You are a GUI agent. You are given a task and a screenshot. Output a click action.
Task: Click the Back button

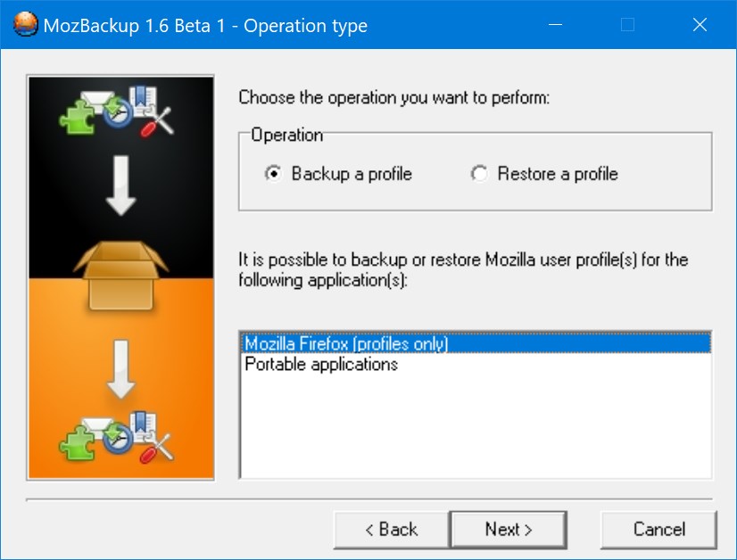390,529
